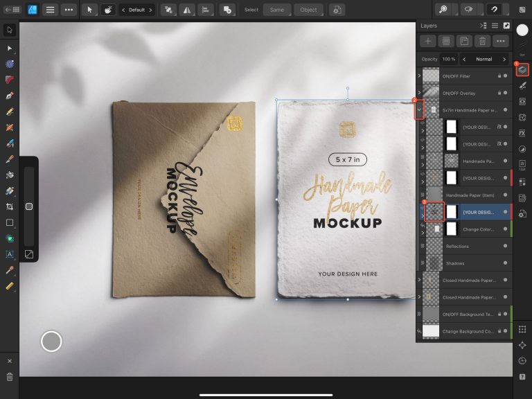Hide the Reflections layer

click(506, 246)
